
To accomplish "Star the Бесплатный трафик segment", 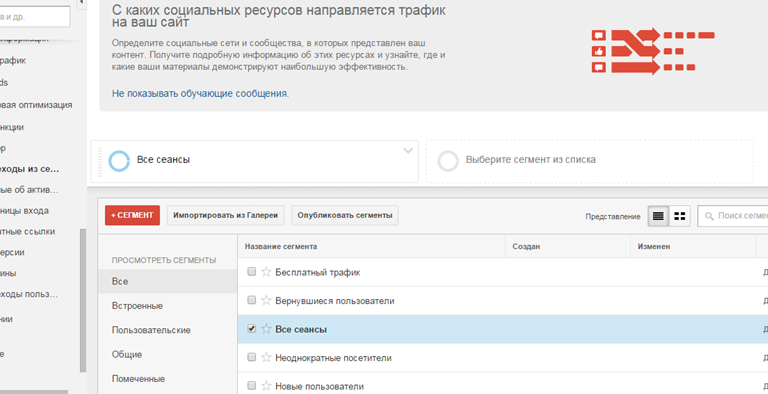I will pyautogui.click(x=266, y=272).
